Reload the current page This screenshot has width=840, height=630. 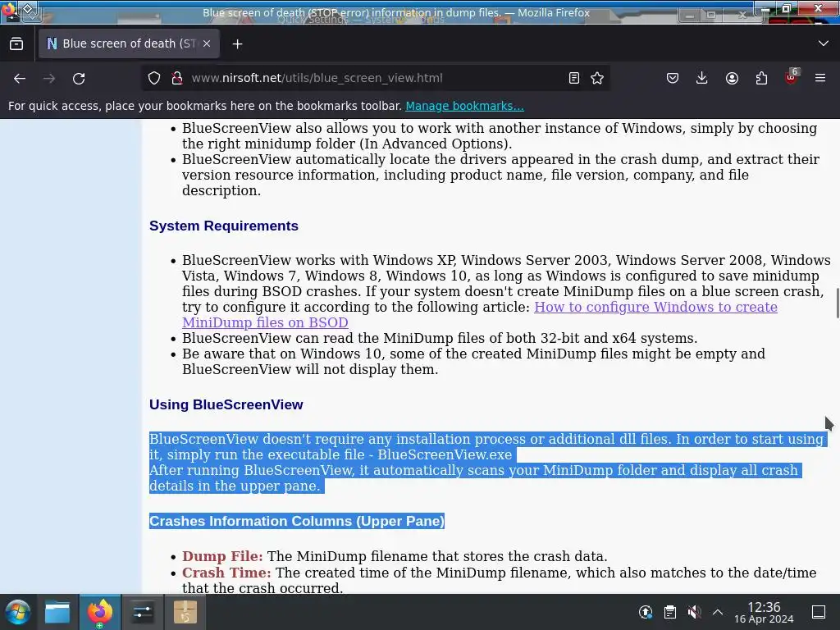click(79, 78)
